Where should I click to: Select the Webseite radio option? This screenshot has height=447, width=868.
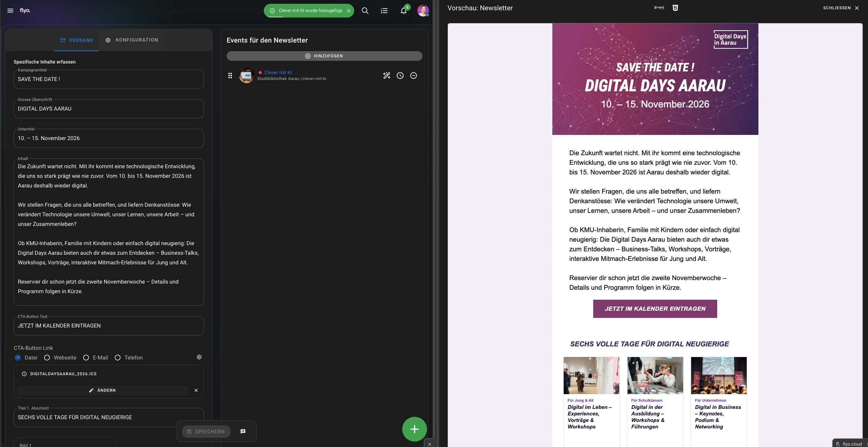[47, 358]
